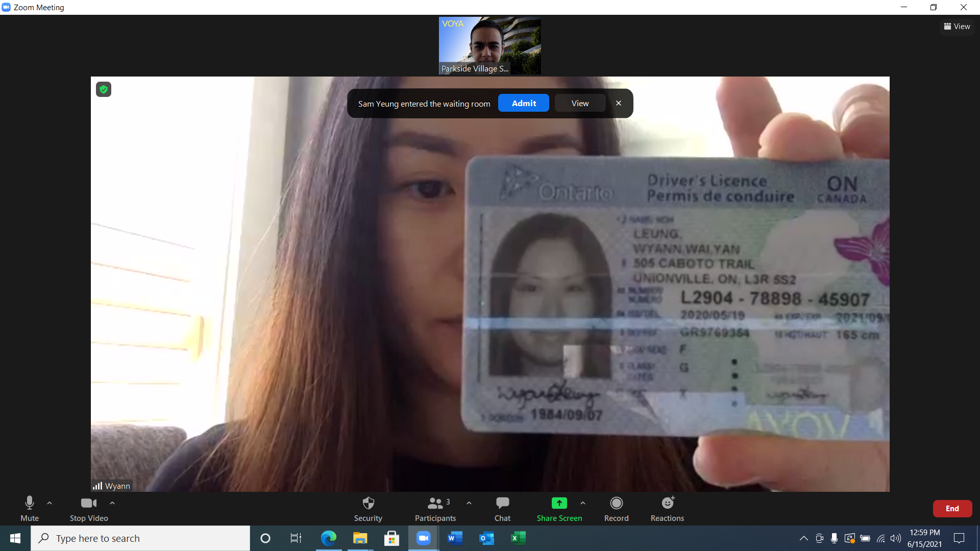Start Share Screen
The image size is (980, 551).
[x=559, y=509]
